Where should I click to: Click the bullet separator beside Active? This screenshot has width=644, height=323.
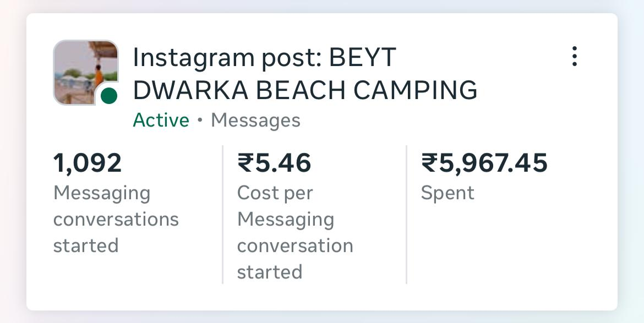click(x=200, y=121)
